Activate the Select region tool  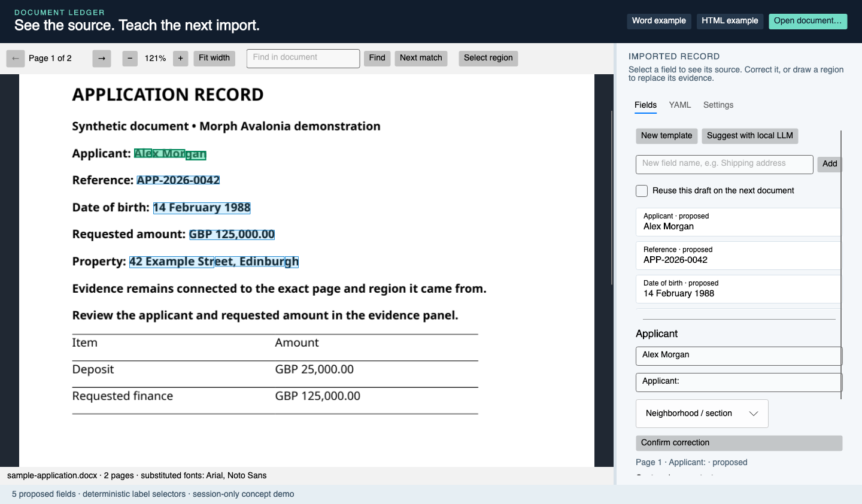pyautogui.click(x=488, y=58)
